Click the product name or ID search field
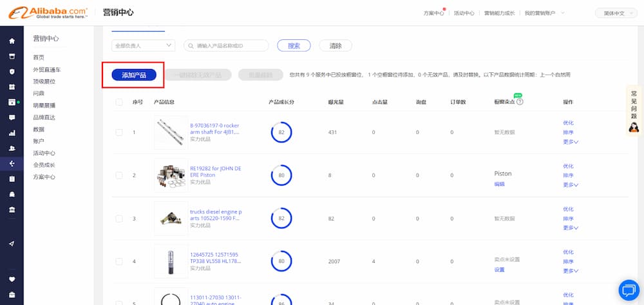The image size is (644, 305). [x=226, y=46]
